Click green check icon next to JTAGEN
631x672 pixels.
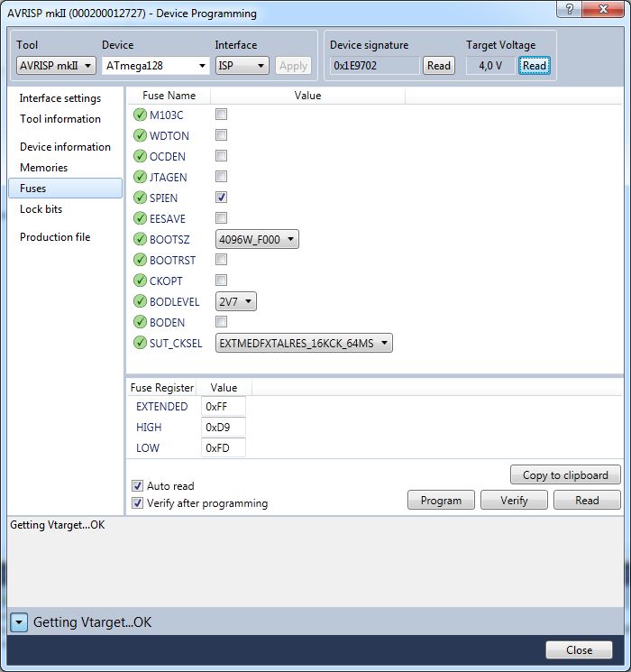[x=140, y=177]
